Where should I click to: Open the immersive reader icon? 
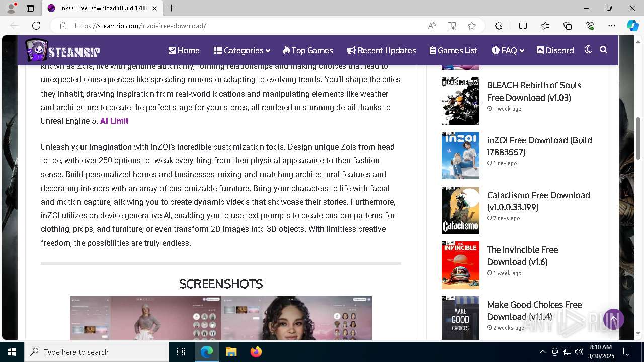pos(452,26)
